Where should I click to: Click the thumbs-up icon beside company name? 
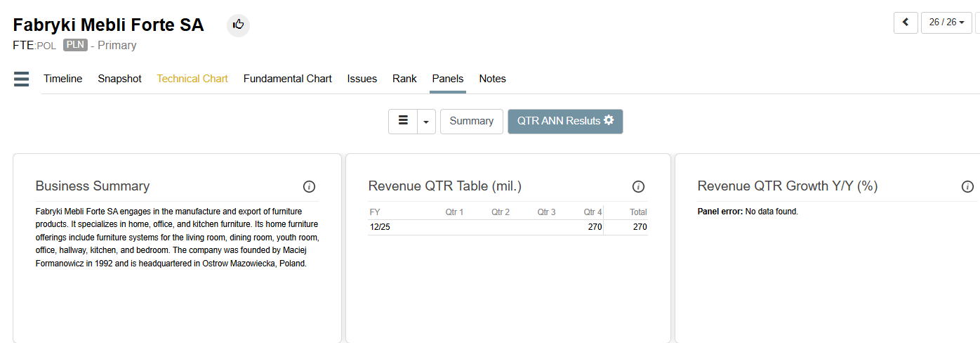tap(238, 25)
